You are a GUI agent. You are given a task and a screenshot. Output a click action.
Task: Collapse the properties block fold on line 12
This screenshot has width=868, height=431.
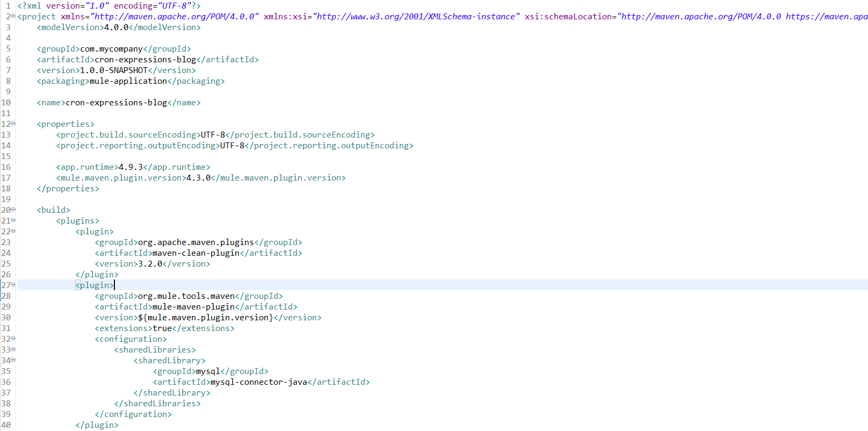click(x=13, y=124)
